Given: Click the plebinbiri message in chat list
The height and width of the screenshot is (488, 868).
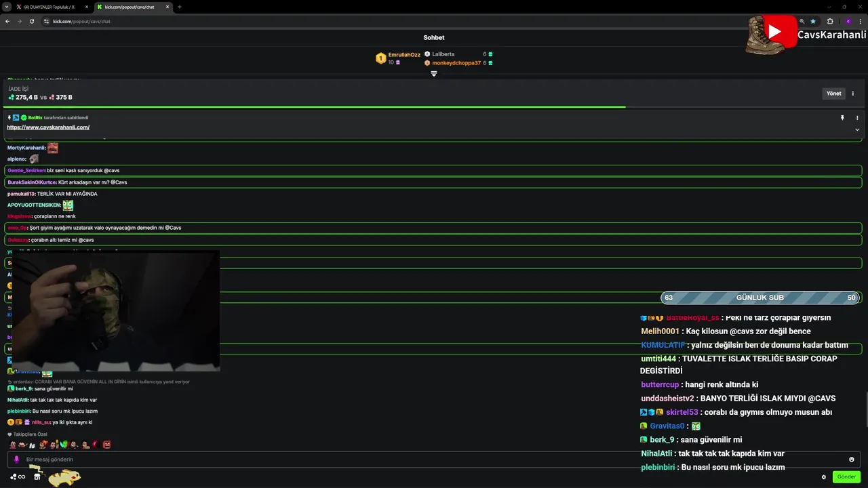Looking at the screenshot, I should 52,411.
